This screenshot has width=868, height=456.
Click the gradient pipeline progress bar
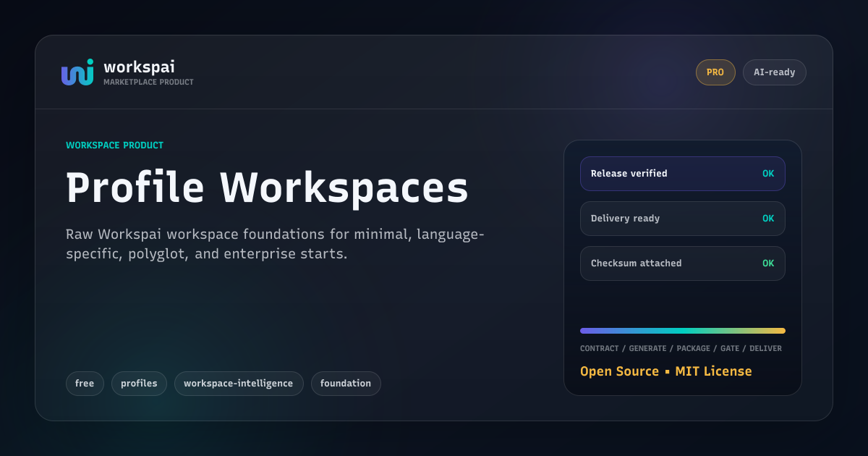coord(683,331)
